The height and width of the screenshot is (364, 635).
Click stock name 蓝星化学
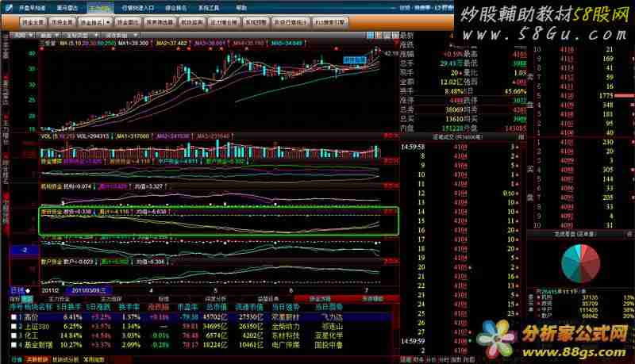coord(329,335)
